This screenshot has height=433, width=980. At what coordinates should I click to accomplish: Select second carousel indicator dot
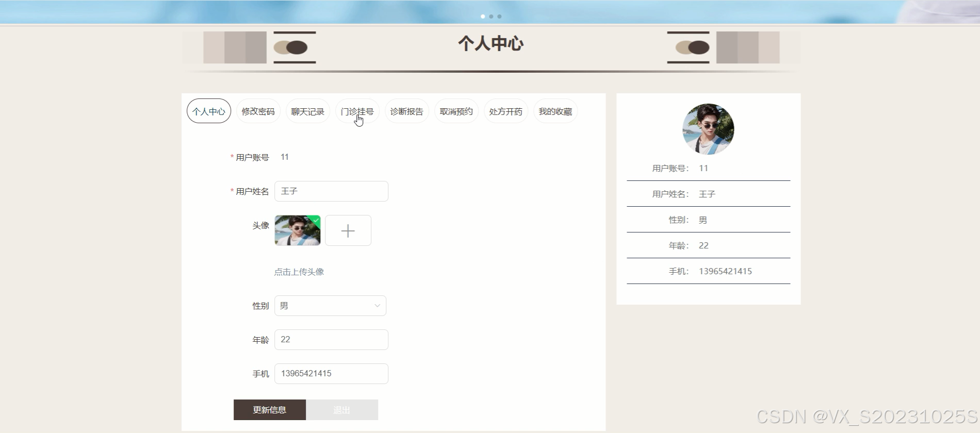point(491,16)
